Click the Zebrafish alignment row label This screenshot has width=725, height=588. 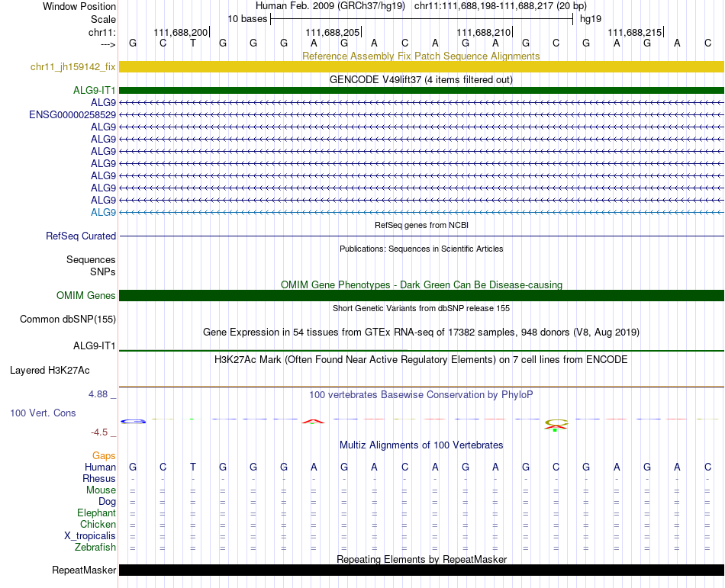95,547
